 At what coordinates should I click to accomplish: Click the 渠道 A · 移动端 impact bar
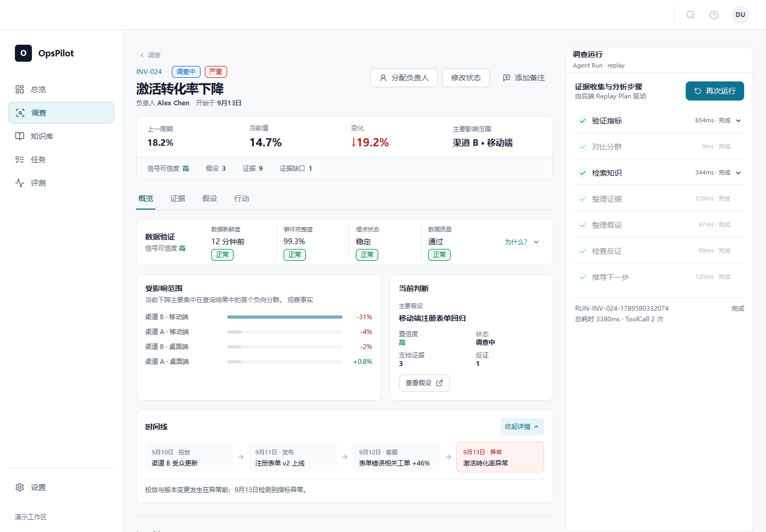(285, 332)
